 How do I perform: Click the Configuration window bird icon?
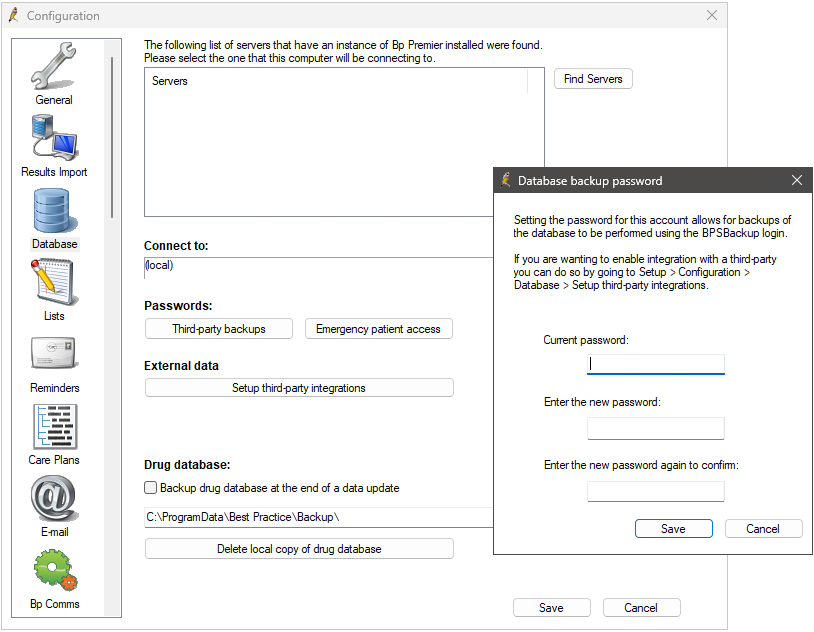coord(14,15)
